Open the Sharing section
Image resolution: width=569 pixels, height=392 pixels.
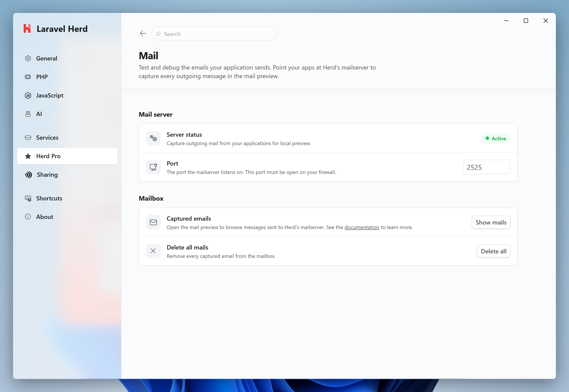tap(67, 175)
